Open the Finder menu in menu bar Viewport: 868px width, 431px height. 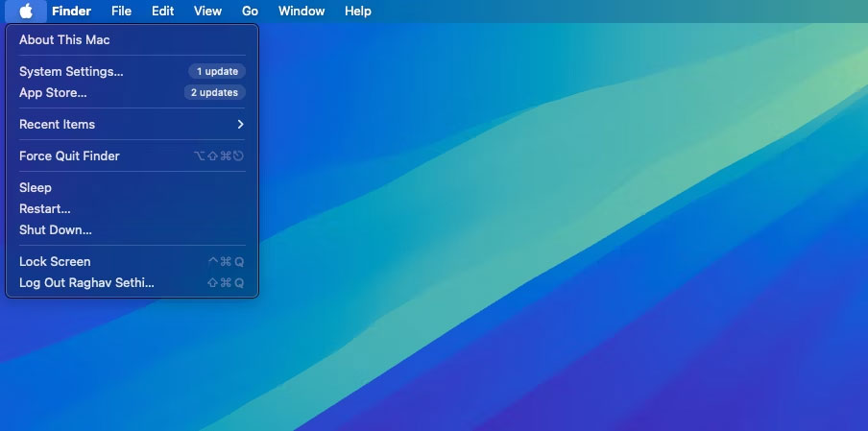pyautogui.click(x=71, y=12)
